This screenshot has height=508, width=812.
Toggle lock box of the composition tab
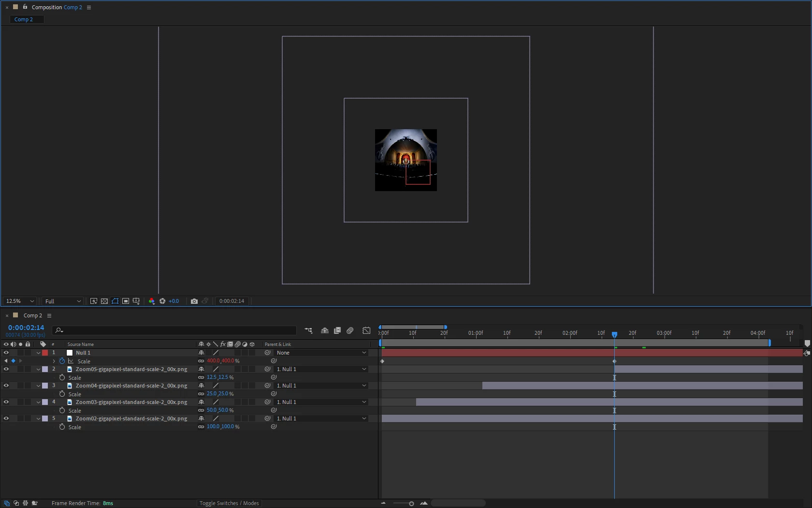tap(25, 7)
